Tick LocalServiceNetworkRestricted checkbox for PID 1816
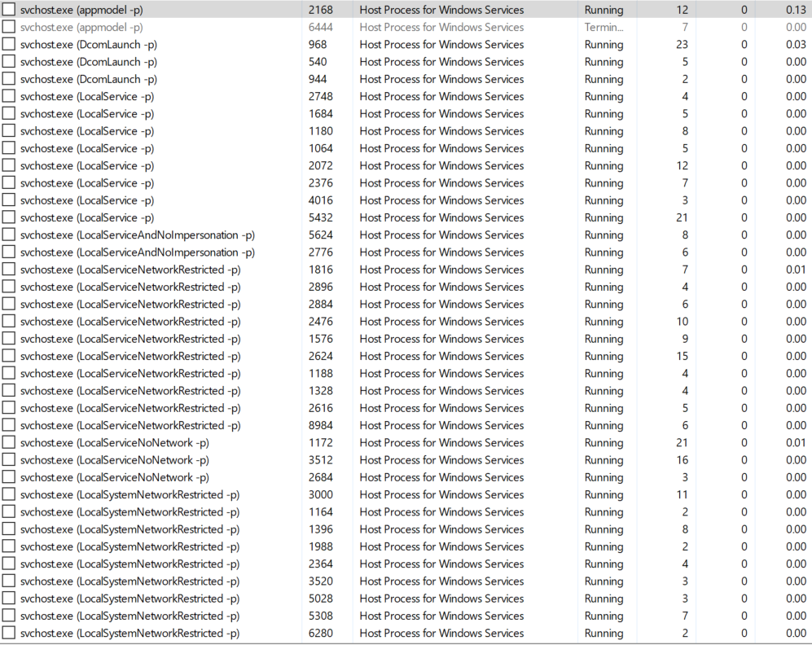 pyautogui.click(x=8, y=270)
